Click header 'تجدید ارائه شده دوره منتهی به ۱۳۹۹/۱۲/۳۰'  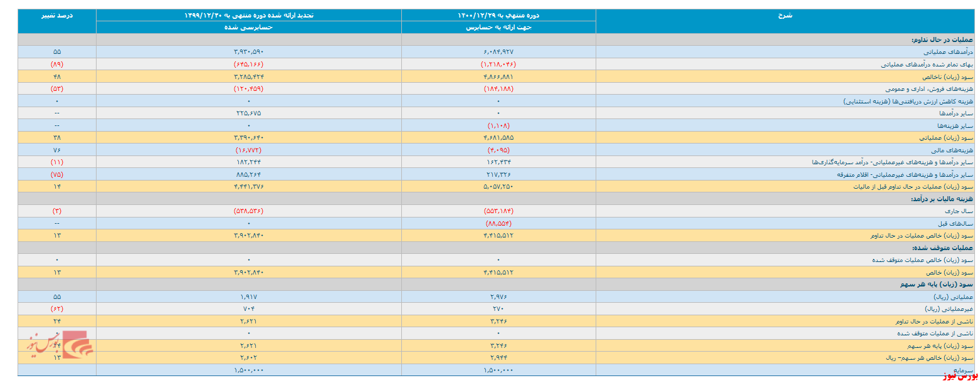coord(249,15)
